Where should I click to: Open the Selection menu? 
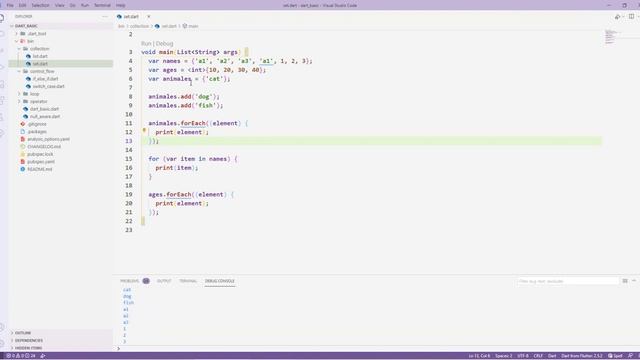40,5
